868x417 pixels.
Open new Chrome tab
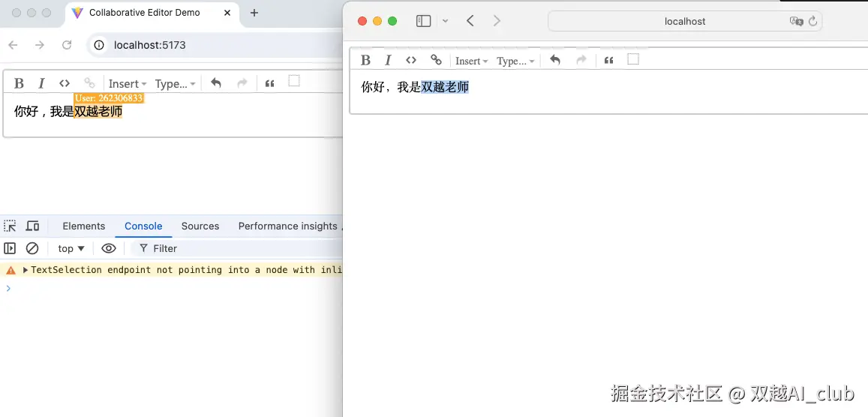pyautogui.click(x=254, y=13)
